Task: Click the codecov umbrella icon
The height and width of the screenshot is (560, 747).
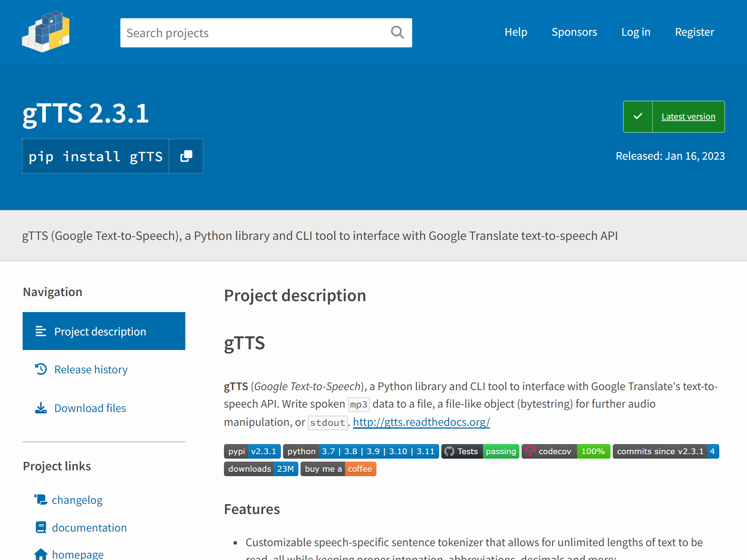Action: click(530, 451)
